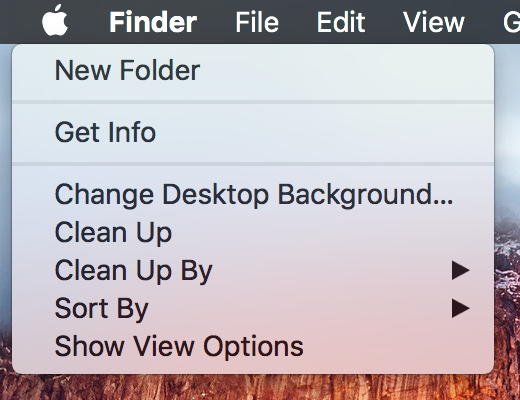Dismiss menu by clicking rocky wallpaper below it
520x400 pixels.
pyautogui.click(x=253, y=388)
